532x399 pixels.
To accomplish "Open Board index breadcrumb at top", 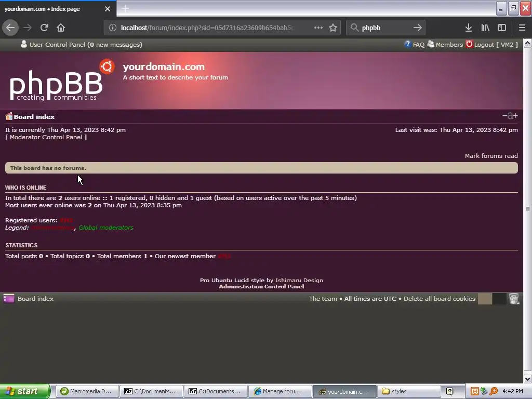I will pos(34,117).
